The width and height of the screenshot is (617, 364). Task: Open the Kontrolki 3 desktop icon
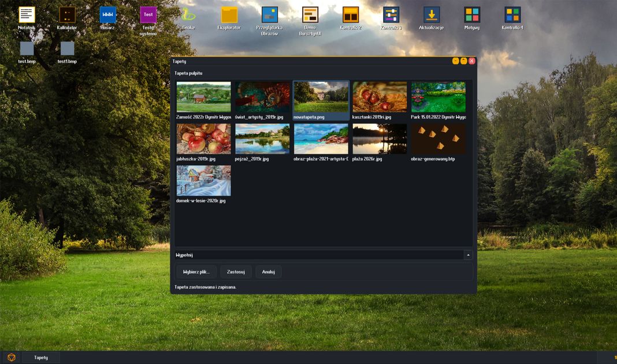[391, 15]
